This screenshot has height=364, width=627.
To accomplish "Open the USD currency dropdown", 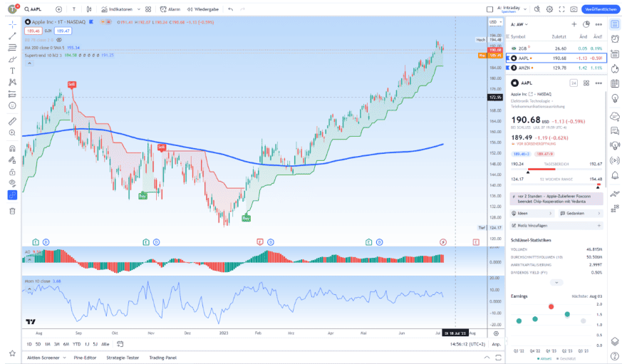I will tap(496, 22).
